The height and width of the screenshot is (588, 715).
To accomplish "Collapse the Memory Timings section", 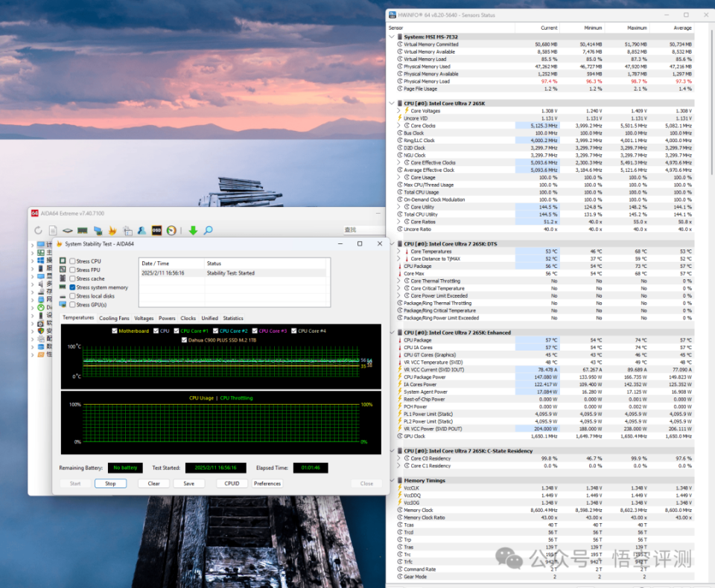I will pyautogui.click(x=392, y=480).
